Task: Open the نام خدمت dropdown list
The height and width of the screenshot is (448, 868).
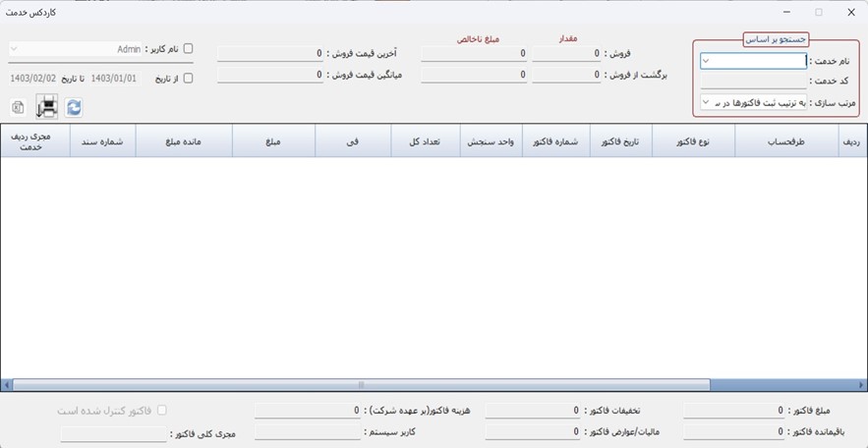Action: 707,61
